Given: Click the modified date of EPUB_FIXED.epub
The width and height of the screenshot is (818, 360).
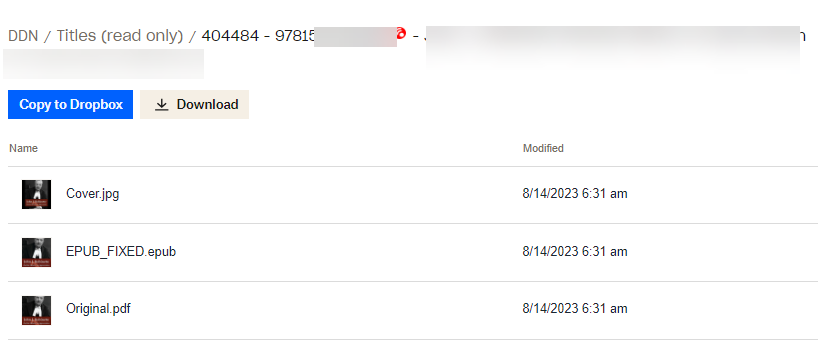Looking at the screenshot, I should point(575,251).
